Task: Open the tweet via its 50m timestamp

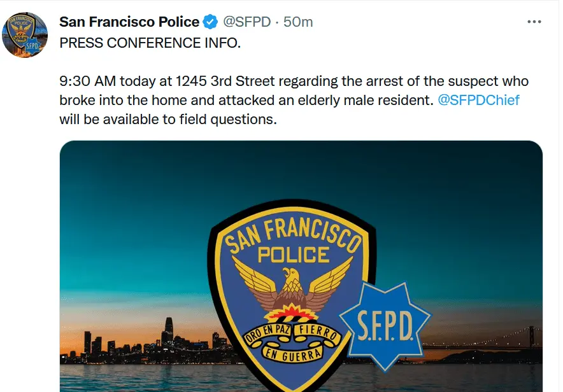Action: click(298, 22)
